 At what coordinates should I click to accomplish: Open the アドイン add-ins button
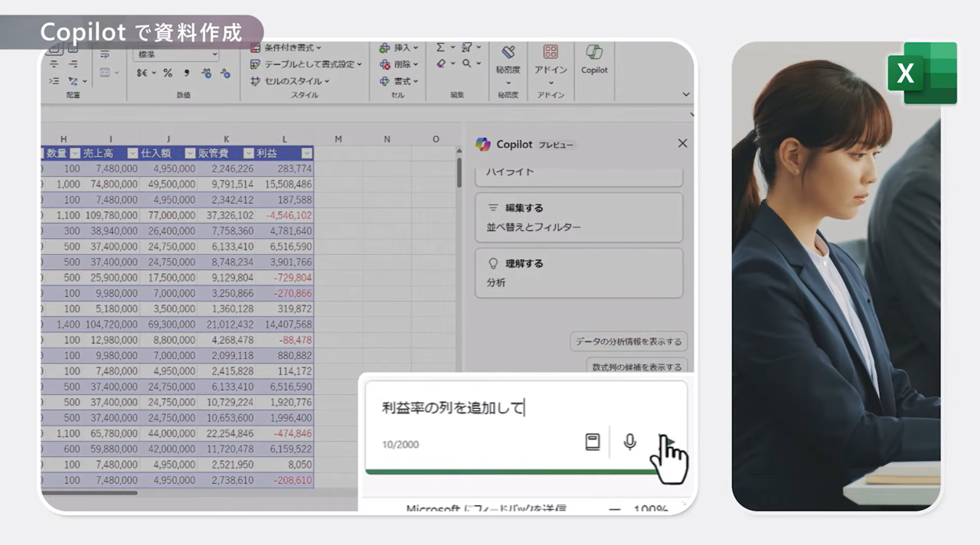tap(550, 64)
